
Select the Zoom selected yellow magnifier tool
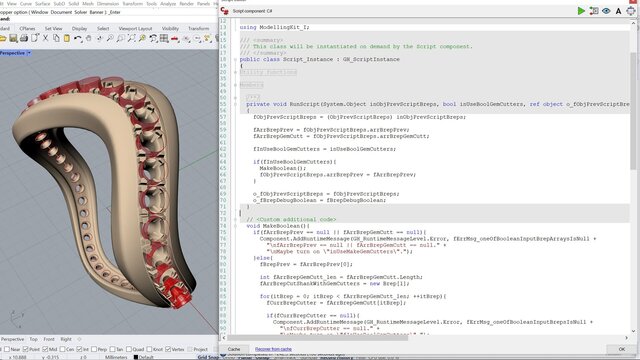(x=142, y=38)
